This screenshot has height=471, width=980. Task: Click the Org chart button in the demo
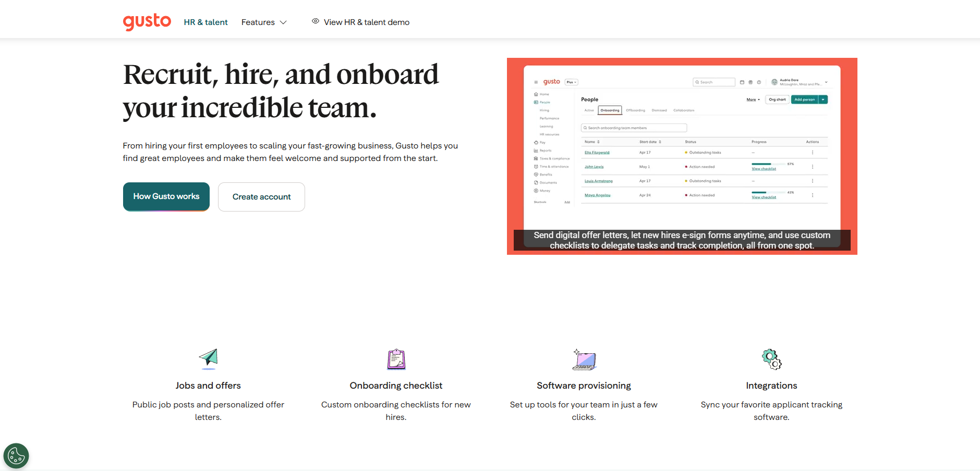tap(777, 100)
